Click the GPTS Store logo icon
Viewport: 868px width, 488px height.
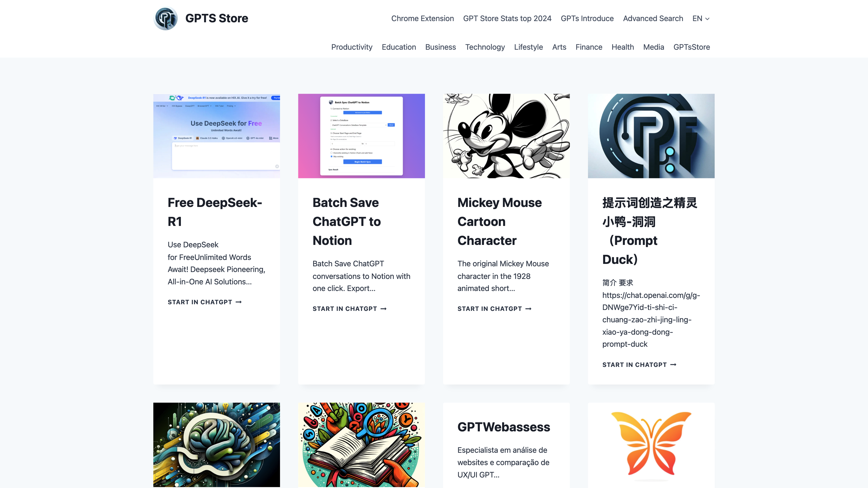click(165, 18)
